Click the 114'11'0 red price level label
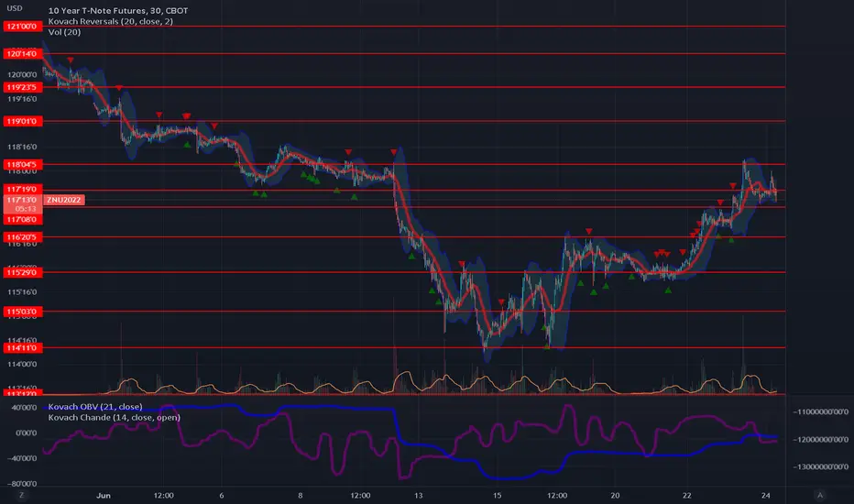 (22, 347)
